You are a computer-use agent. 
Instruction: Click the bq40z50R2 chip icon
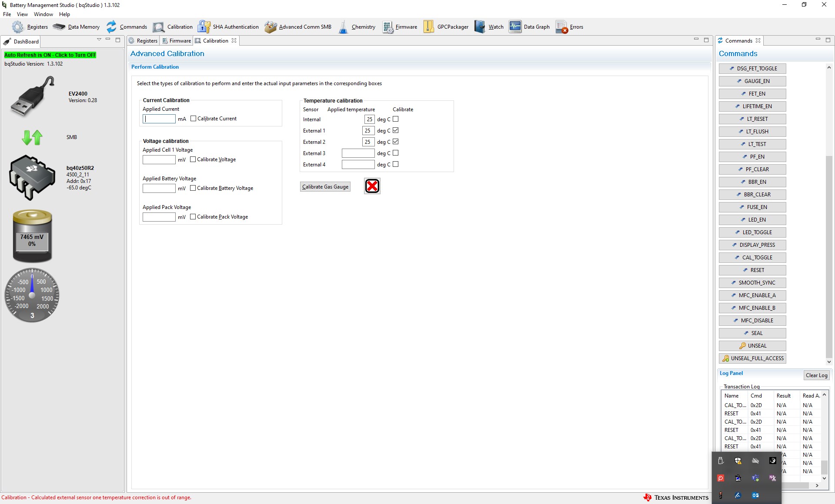[x=32, y=177]
